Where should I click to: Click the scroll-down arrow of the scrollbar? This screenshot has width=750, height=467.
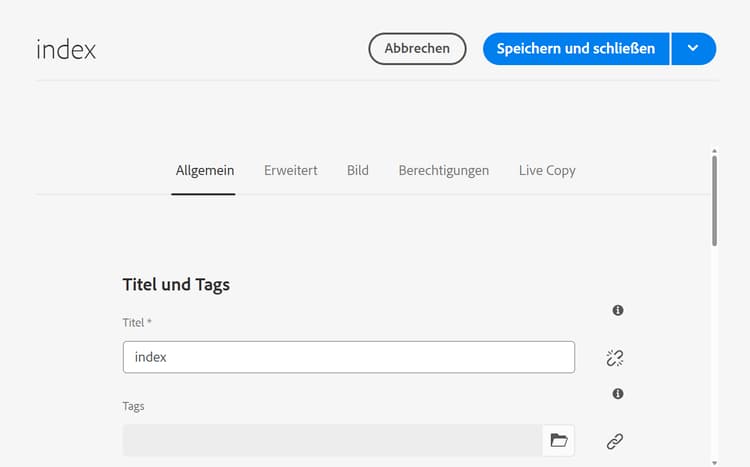714,461
